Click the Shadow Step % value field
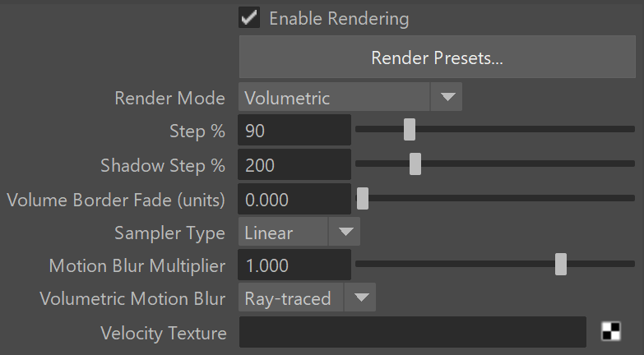644x355 pixels. 294,164
